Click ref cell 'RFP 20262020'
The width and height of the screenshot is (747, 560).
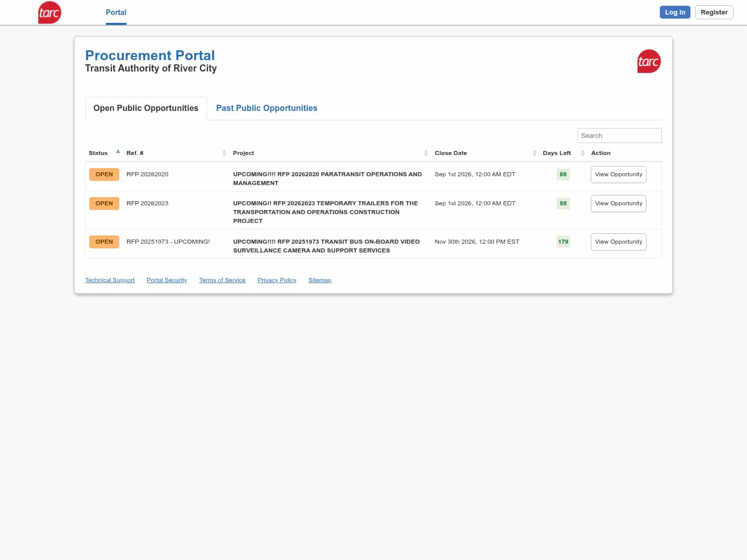(147, 175)
